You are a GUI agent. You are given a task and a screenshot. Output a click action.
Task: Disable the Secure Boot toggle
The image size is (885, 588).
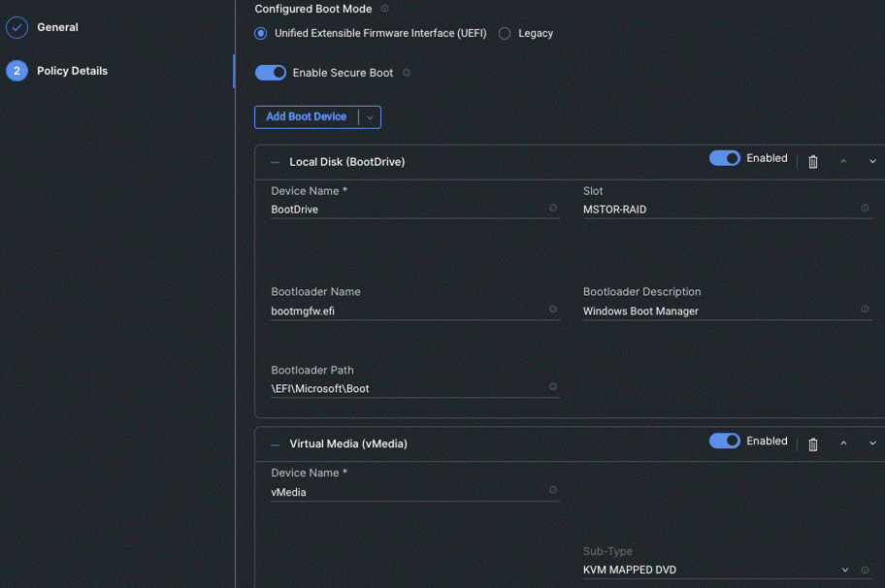point(270,72)
